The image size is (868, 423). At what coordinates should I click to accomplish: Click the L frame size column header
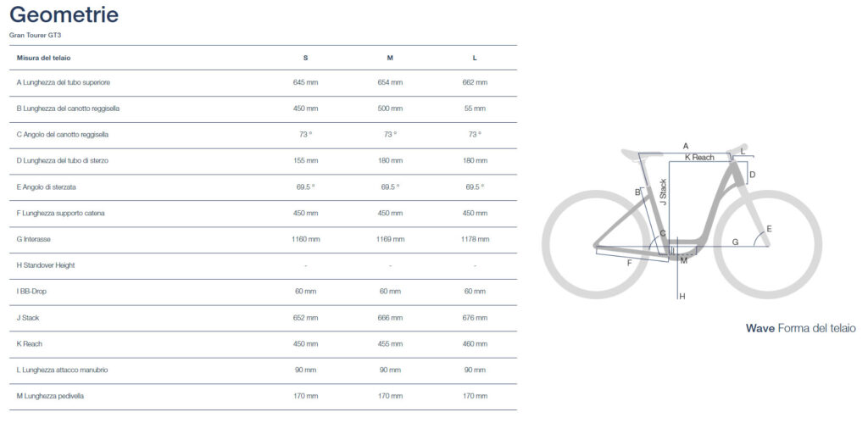click(475, 58)
